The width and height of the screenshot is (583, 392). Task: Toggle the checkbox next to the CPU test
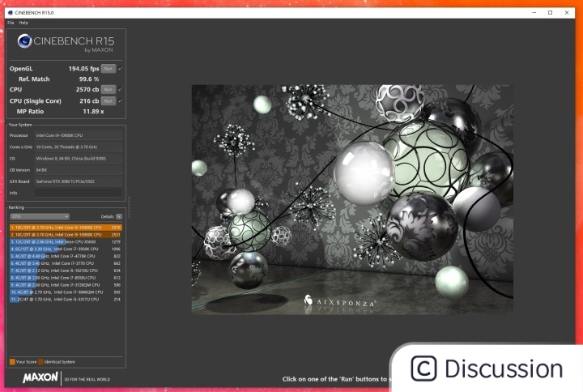tap(120, 89)
